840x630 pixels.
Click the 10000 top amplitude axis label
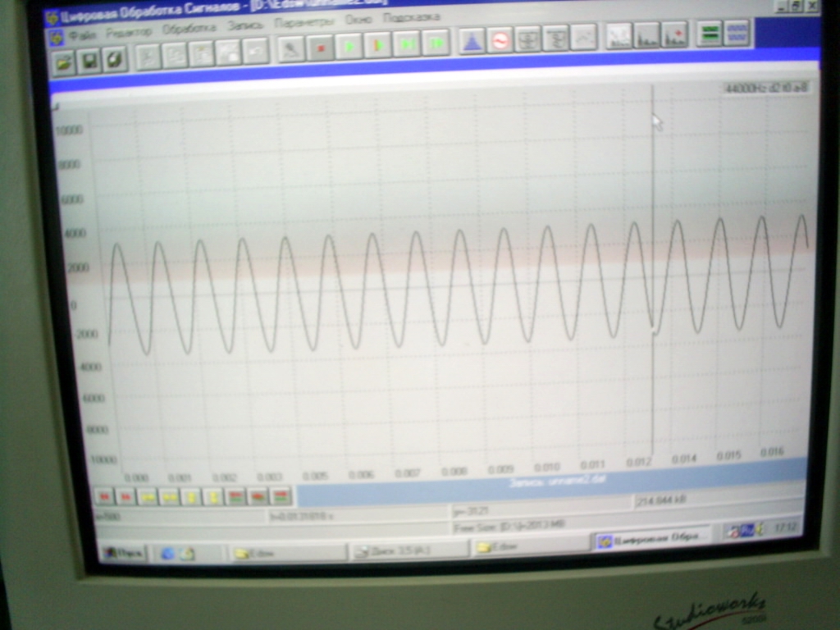coord(69,130)
